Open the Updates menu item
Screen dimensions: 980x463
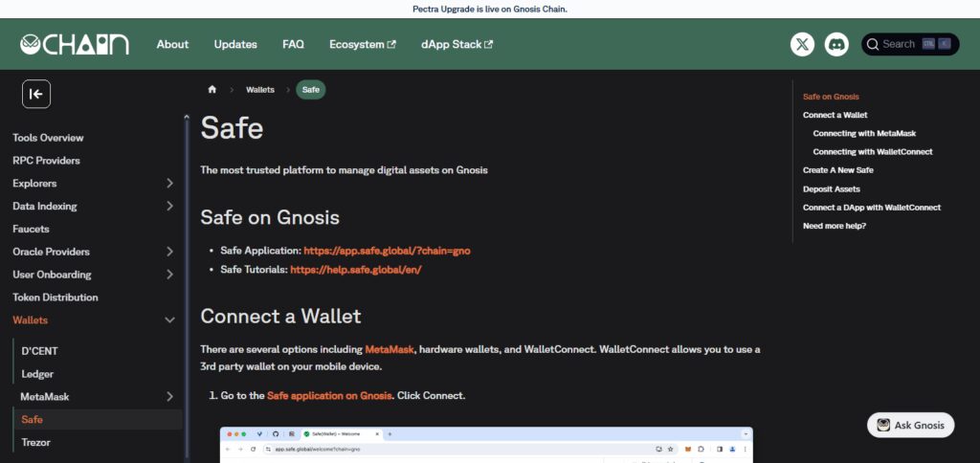click(x=235, y=44)
